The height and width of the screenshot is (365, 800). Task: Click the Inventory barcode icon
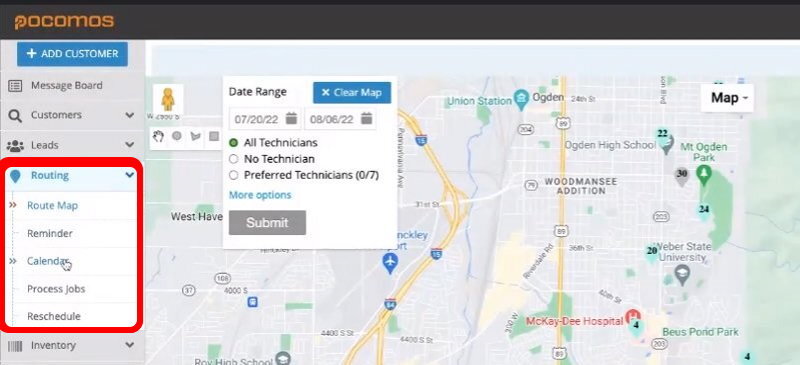(15, 347)
